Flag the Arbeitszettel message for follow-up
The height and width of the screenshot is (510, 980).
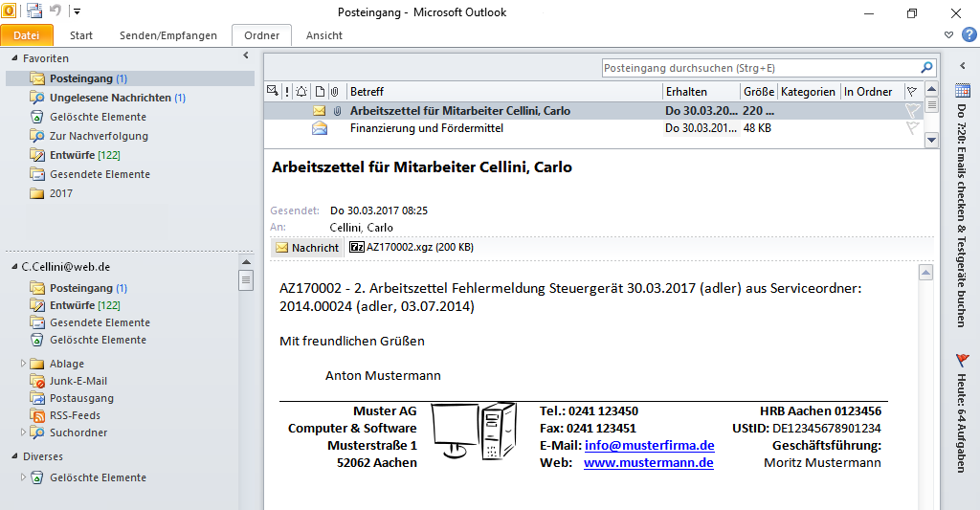912,111
